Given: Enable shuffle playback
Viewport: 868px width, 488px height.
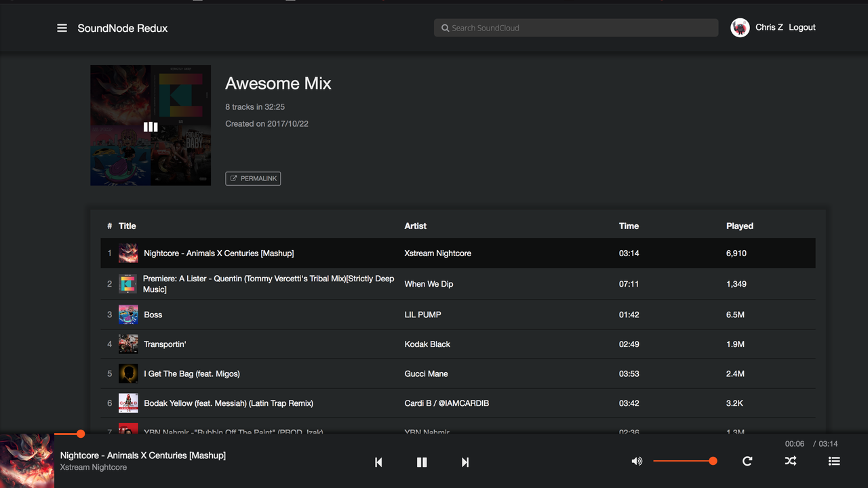Looking at the screenshot, I should (x=791, y=461).
